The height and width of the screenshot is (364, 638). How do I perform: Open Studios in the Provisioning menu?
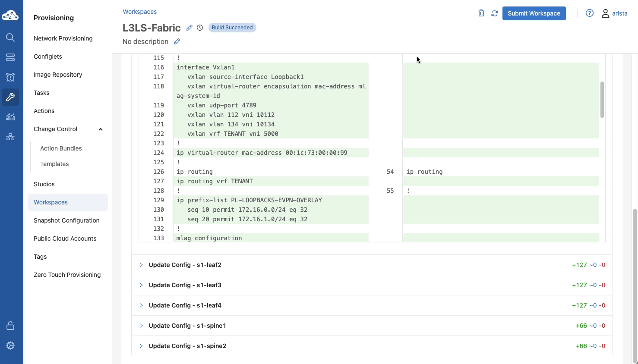click(x=44, y=184)
